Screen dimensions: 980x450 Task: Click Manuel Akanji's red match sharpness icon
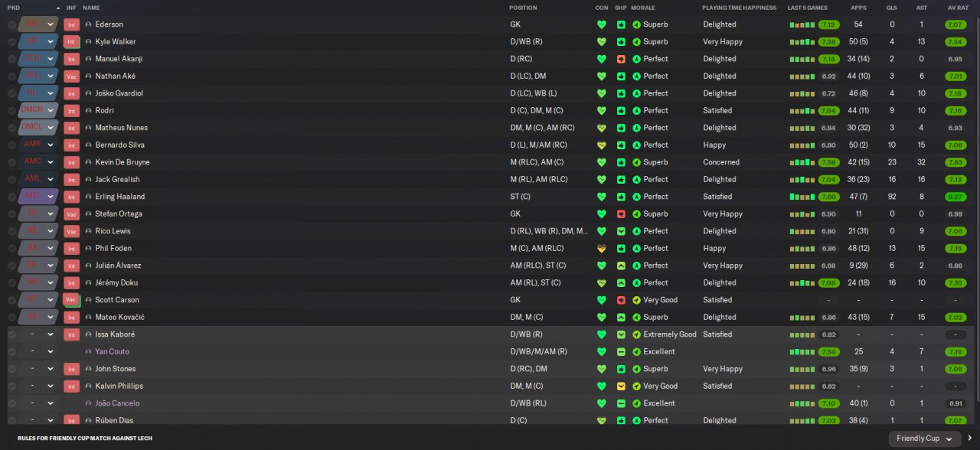click(621, 59)
